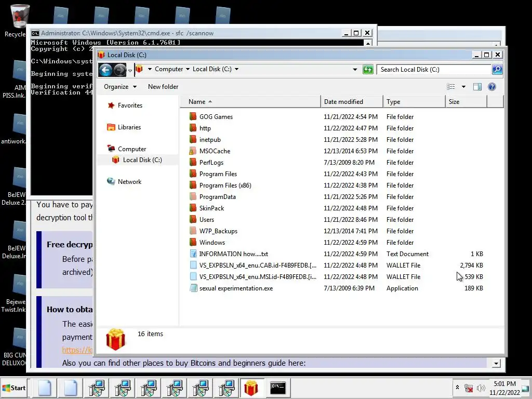
Task: Sort by Type column header
Action: 414,102
